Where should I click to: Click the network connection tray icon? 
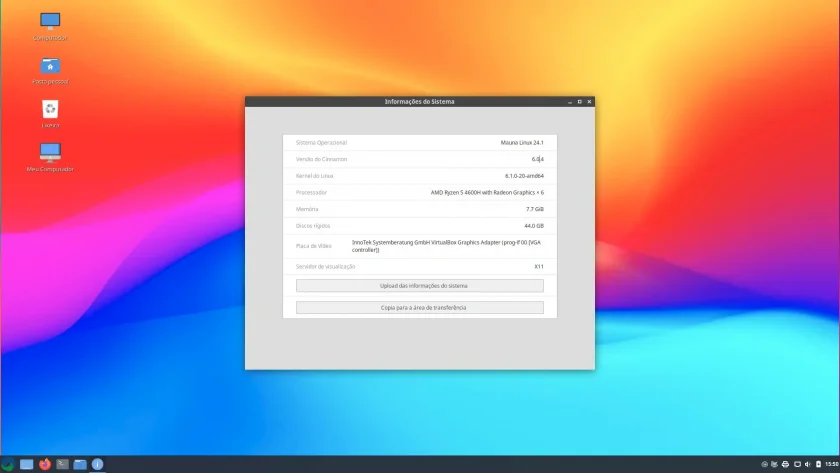click(797, 464)
